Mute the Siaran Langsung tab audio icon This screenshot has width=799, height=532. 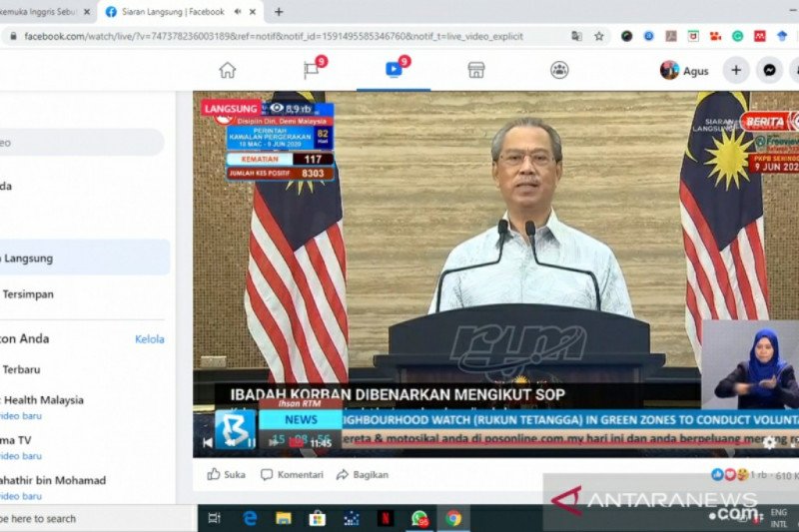pyautogui.click(x=238, y=12)
